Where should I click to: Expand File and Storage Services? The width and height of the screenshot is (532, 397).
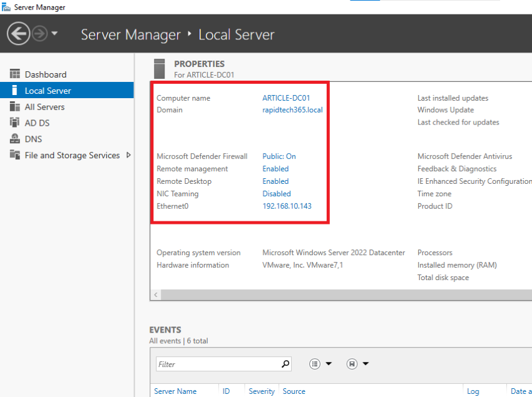click(x=128, y=155)
